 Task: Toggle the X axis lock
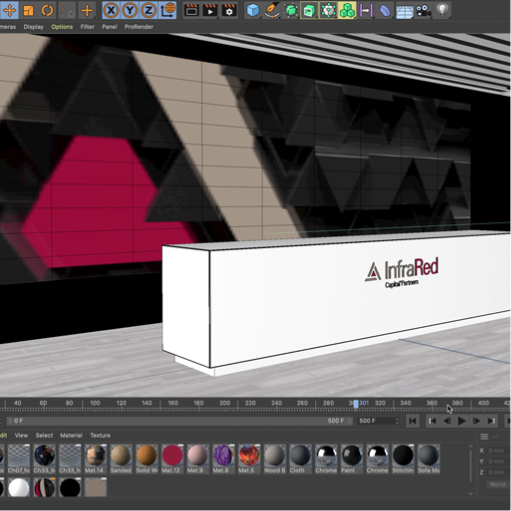pyautogui.click(x=111, y=10)
